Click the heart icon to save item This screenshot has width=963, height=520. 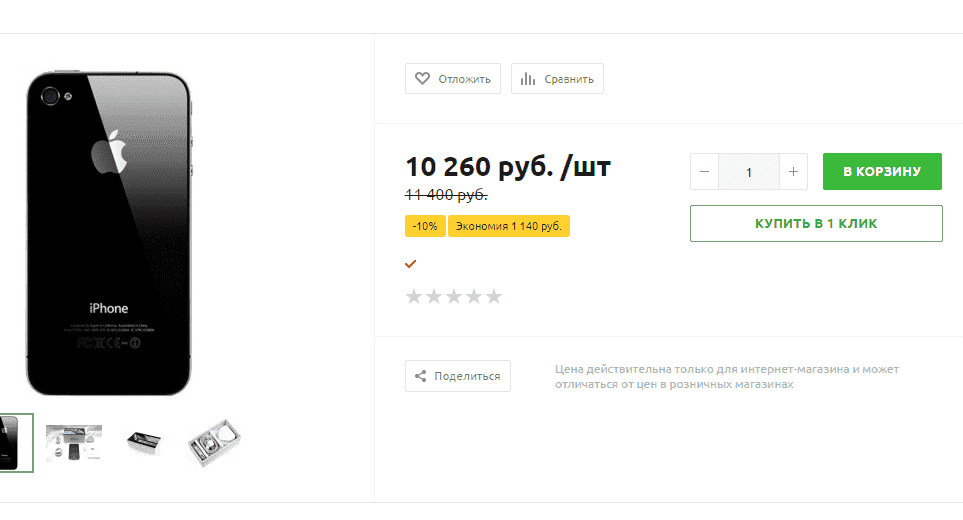422,79
